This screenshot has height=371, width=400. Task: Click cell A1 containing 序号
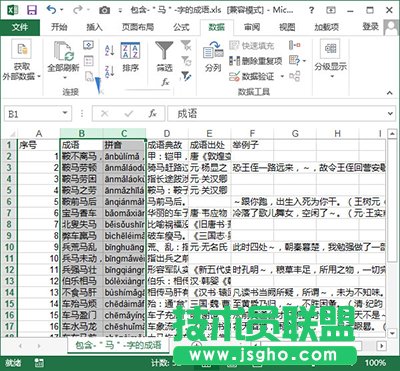39,145
